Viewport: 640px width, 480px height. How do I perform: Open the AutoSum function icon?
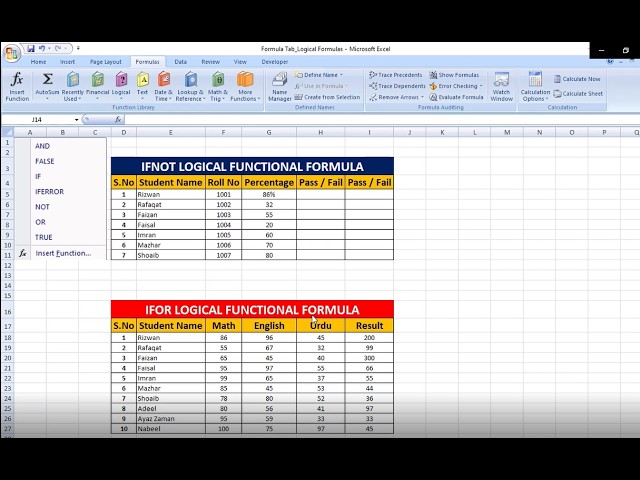point(47,86)
